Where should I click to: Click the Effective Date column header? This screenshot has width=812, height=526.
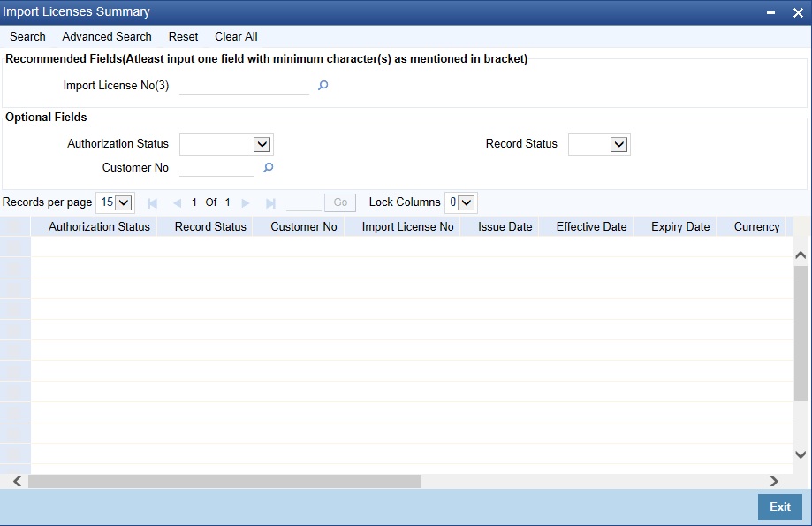(x=586, y=227)
